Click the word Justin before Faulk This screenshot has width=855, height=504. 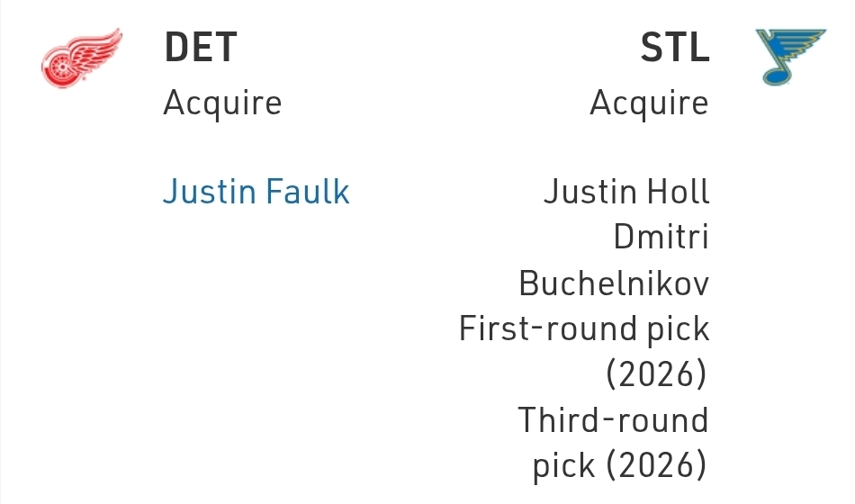point(207,192)
